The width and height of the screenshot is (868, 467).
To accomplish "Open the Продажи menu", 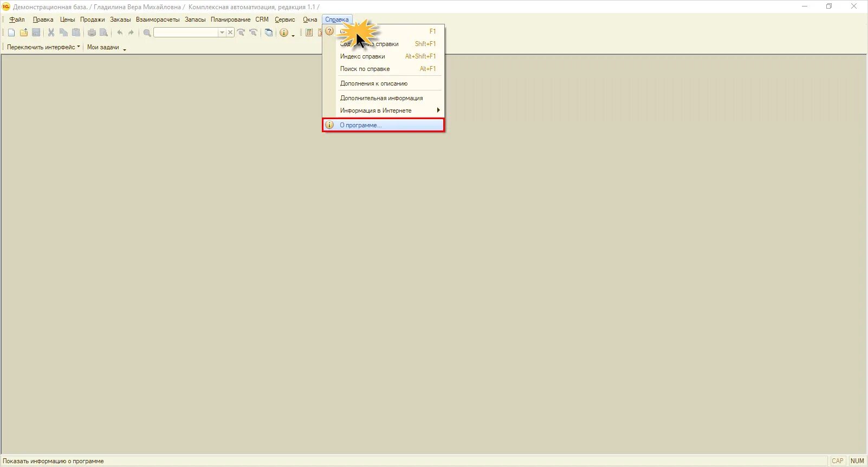I will [x=92, y=20].
